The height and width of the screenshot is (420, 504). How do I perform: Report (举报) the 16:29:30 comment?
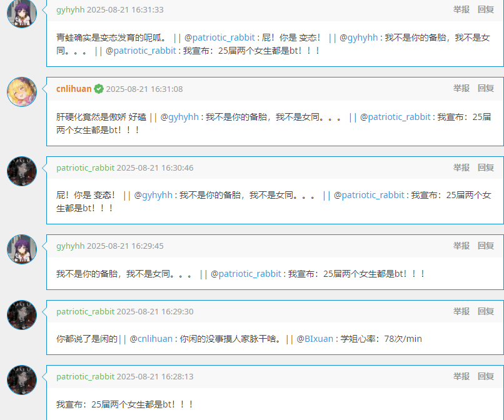click(461, 311)
